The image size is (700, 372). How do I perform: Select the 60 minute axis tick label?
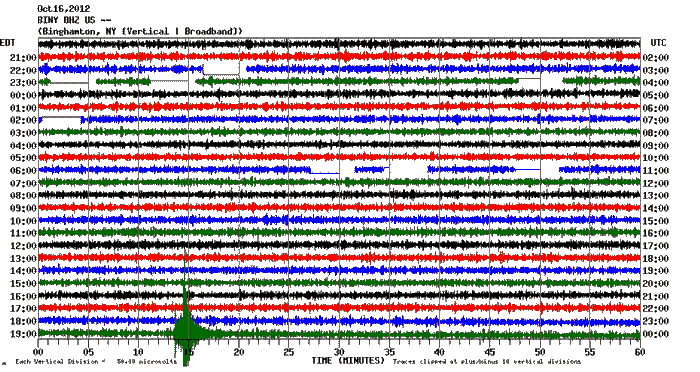[x=640, y=352]
